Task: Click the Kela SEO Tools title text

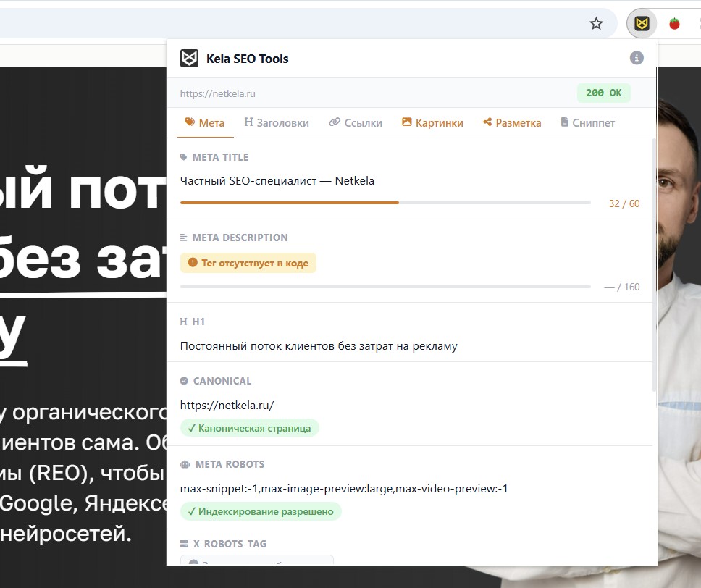Action: pos(247,59)
